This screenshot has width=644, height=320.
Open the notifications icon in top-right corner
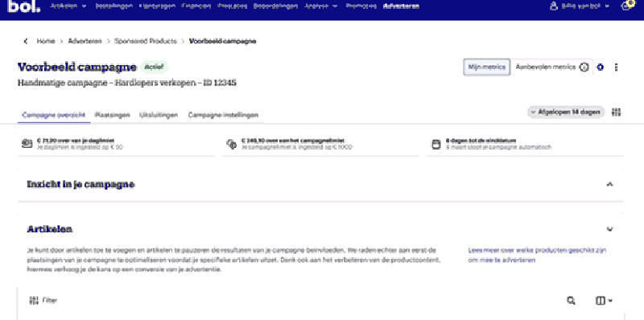click(x=627, y=6)
